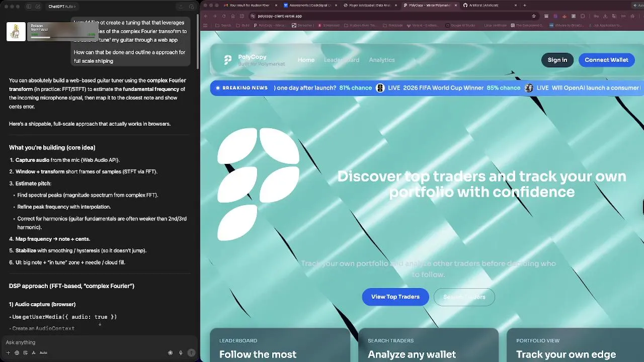This screenshot has height=362, width=644.
Task: Open a new browser tab with plus
Action: pos(525,6)
